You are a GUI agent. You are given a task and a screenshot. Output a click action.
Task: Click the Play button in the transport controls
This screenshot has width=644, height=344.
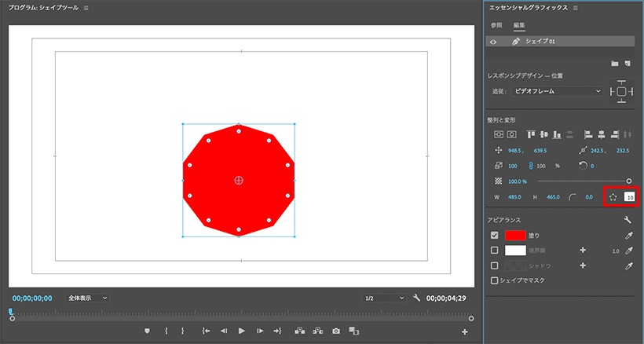tap(242, 331)
